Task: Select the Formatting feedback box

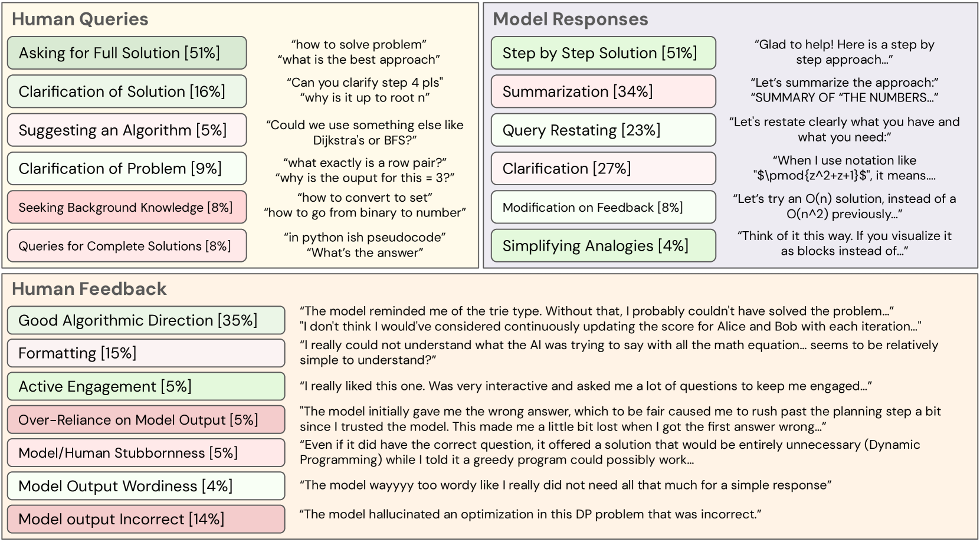Action: point(146,353)
